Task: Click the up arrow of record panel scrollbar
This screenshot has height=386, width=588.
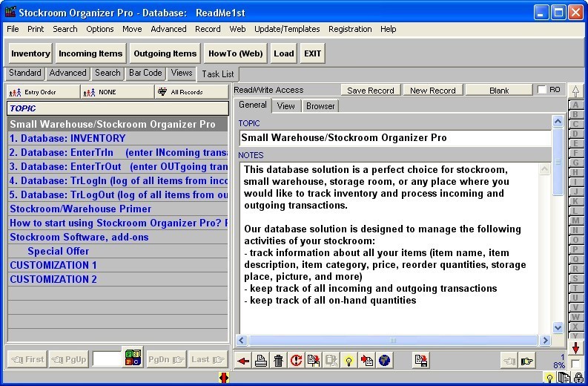Action: tap(558, 121)
